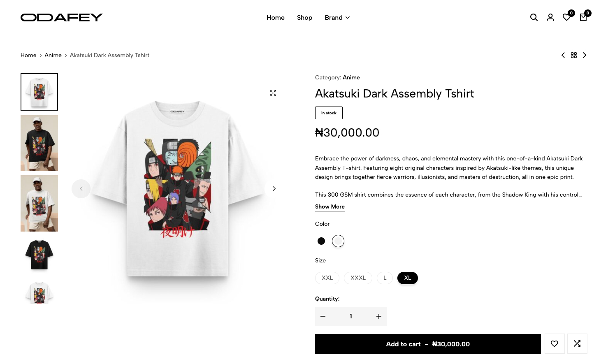Image resolution: width=608 pixels, height=364 pixels.
Task: Add product to wishlist heart button
Action: [555, 344]
